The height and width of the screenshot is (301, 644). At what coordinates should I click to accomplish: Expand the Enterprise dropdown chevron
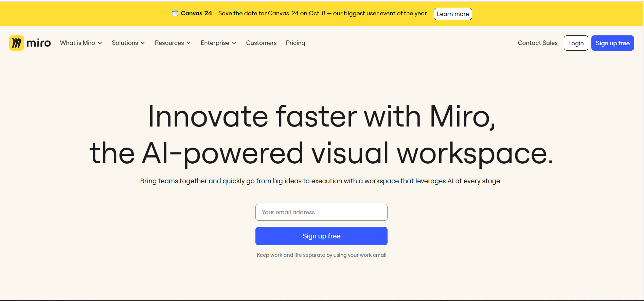click(x=234, y=43)
